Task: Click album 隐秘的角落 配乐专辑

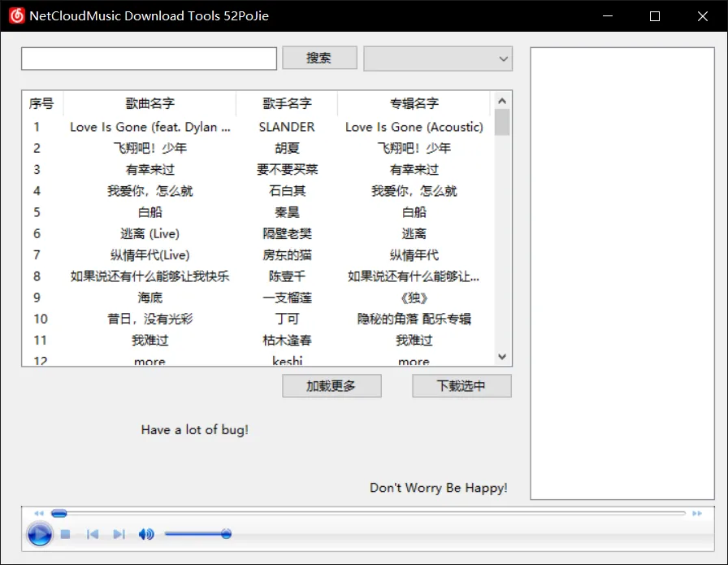Action: tap(414, 319)
